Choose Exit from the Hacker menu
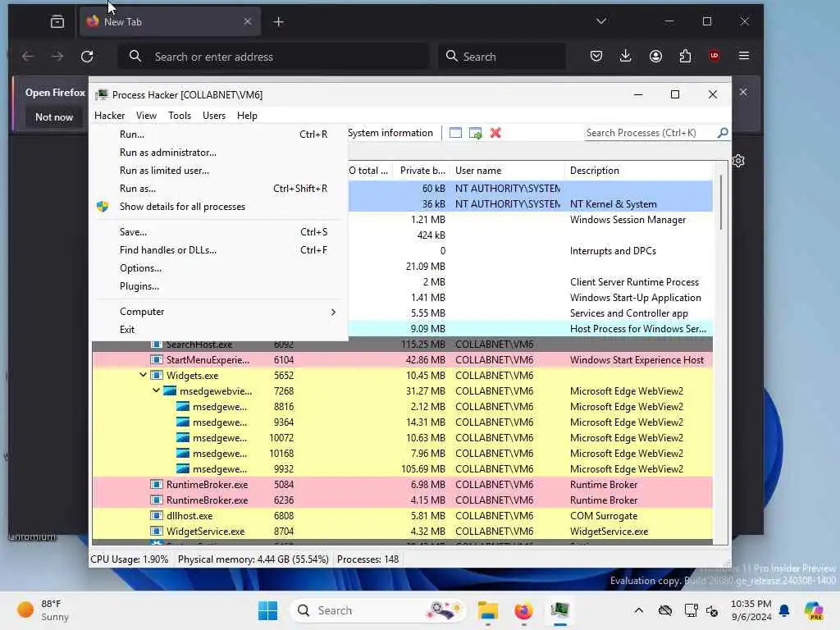The image size is (840, 630). [x=220, y=330]
